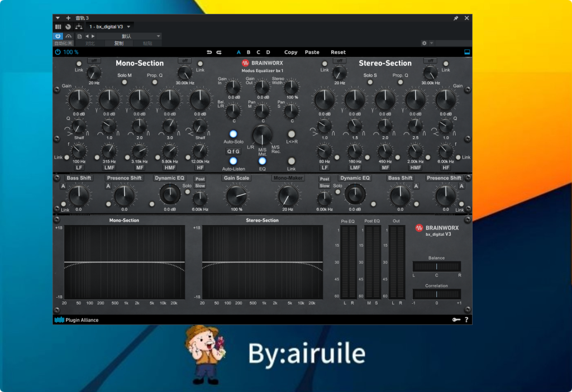Click the host blue power bypass button
The width and height of the screenshot is (572, 392).
point(58,36)
